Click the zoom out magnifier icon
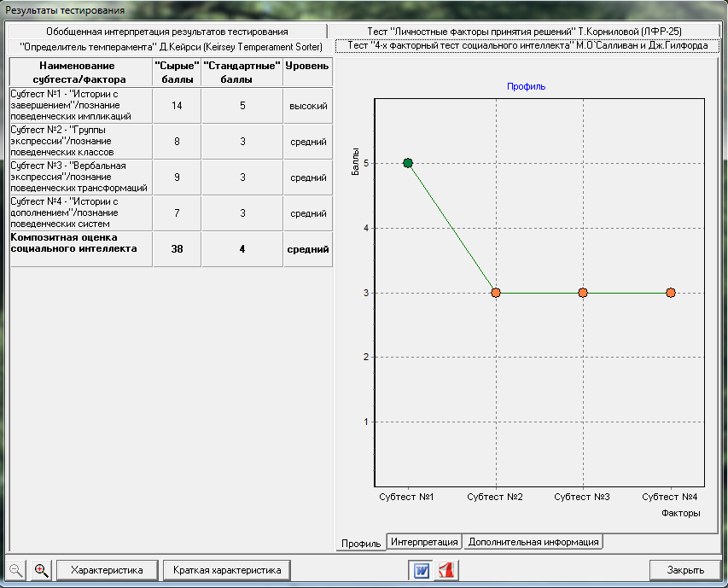The image size is (728, 588). (x=16, y=570)
